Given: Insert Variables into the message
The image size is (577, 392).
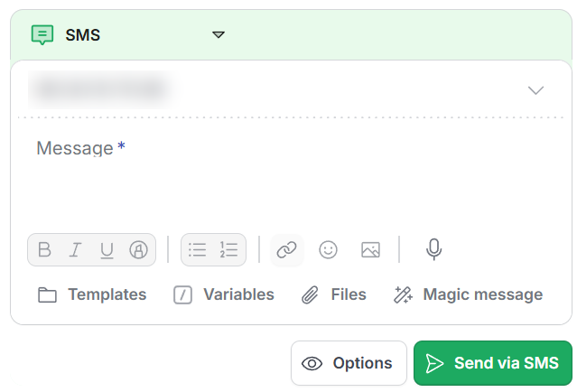Looking at the screenshot, I should click(x=224, y=294).
